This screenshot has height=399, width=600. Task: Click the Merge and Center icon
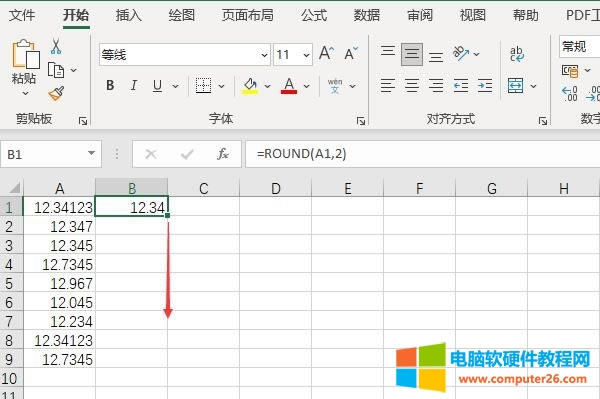tap(515, 85)
